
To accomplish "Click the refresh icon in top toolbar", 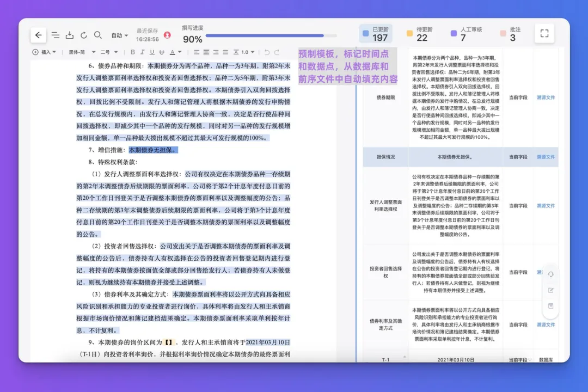I will [84, 35].
